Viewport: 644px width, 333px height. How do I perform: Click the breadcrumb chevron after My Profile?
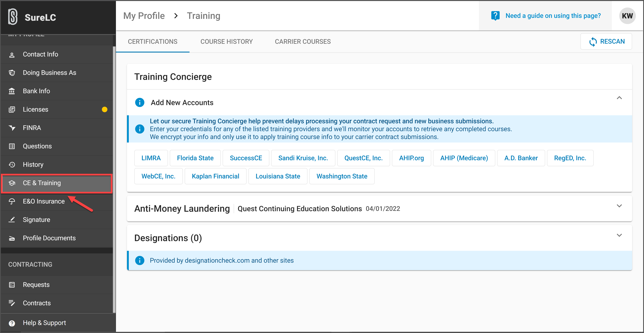coord(176,16)
